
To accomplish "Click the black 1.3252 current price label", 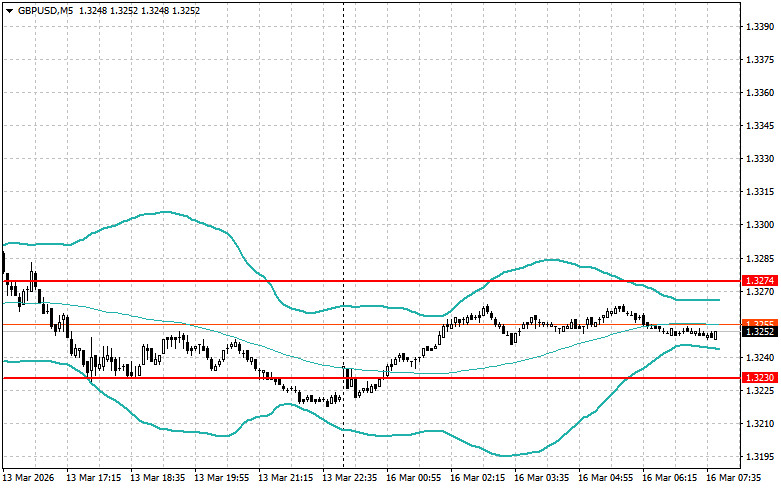I will (760, 332).
